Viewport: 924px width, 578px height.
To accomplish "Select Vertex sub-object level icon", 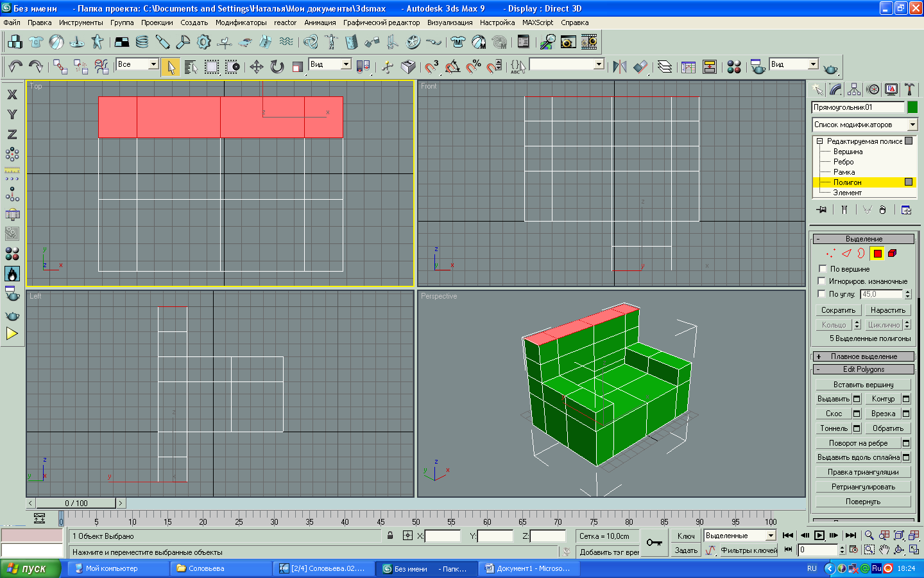I will 831,254.
